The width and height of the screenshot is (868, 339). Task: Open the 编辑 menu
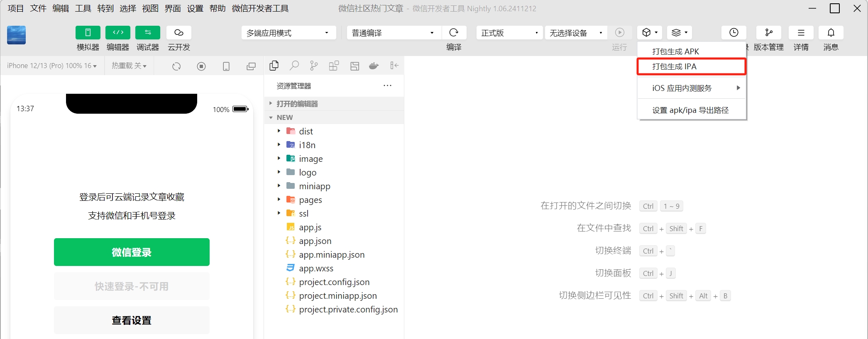point(61,8)
